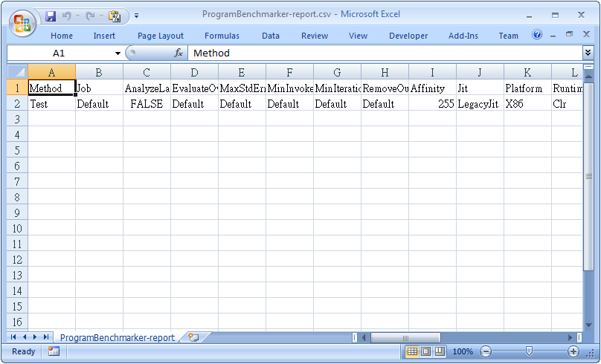Select row header 2
The width and height of the screenshot is (601, 364).
click(x=17, y=104)
